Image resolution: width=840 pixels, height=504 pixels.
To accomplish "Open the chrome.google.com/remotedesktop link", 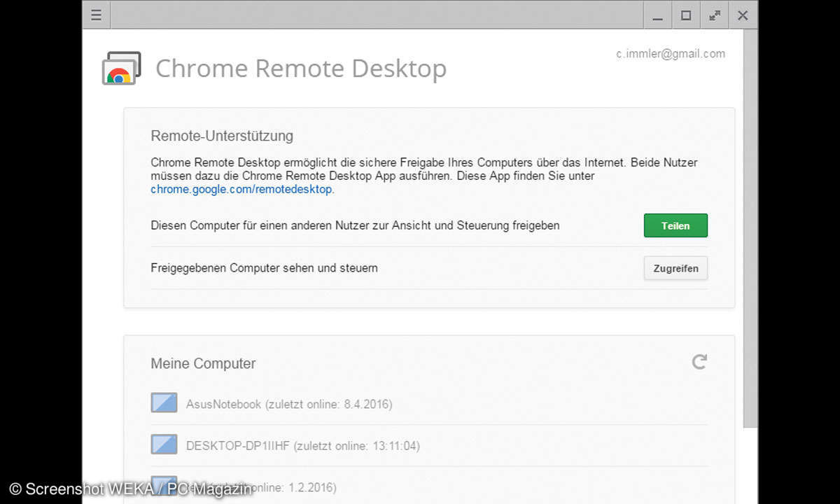I will [x=241, y=190].
